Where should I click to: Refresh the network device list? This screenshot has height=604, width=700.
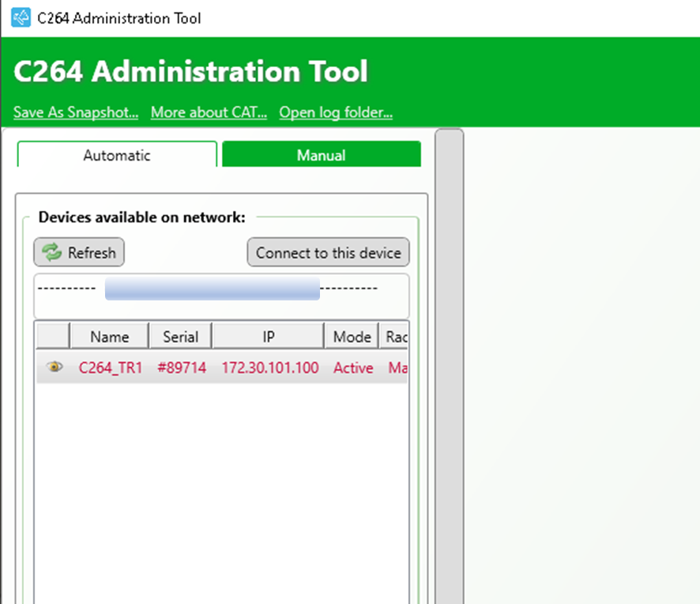pyautogui.click(x=79, y=252)
